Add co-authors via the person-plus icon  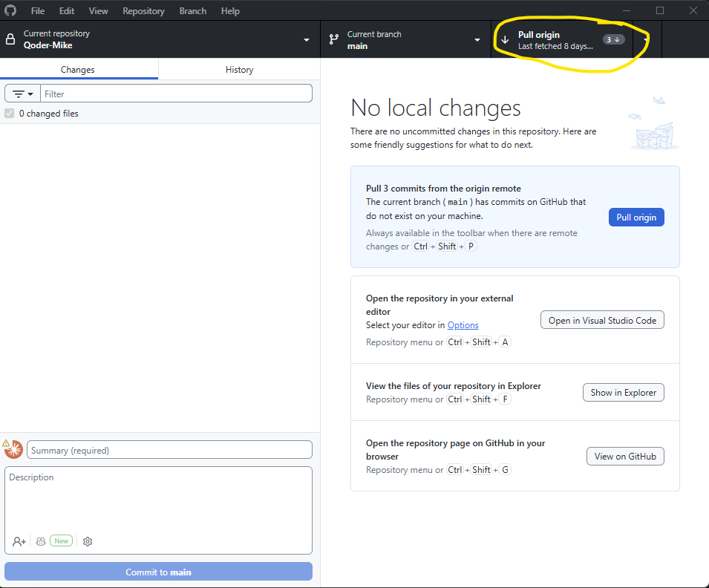click(19, 541)
